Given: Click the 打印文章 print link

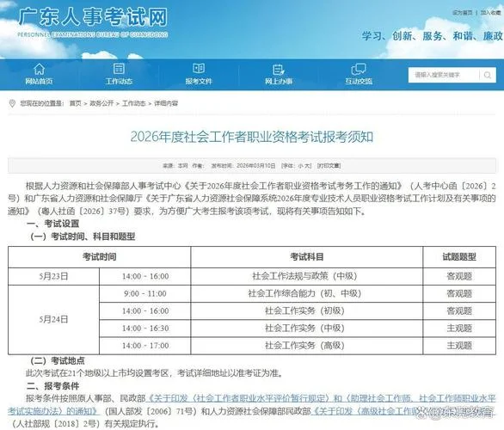Looking at the screenshot, I should click(329, 166).
